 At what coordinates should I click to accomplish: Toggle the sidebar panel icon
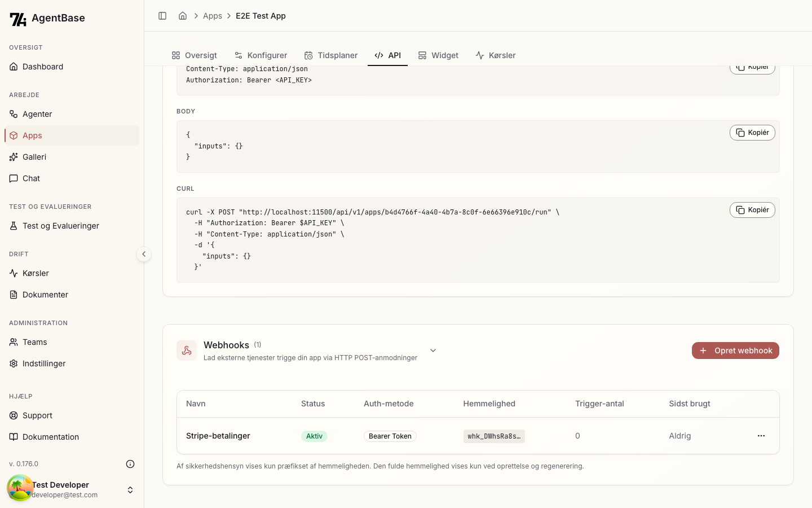pyautogui.click(x=162, y=16)
